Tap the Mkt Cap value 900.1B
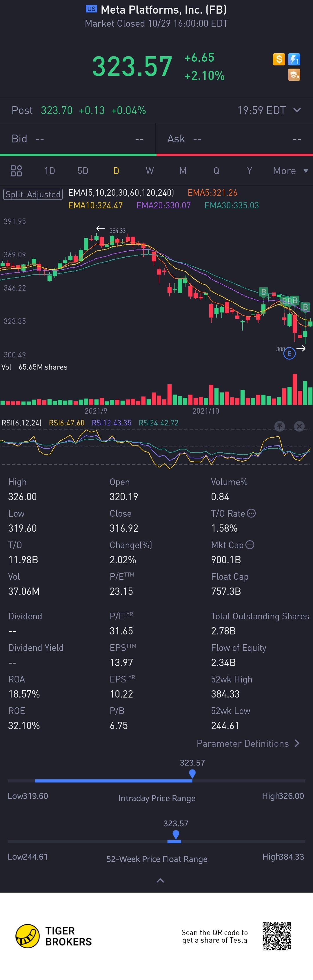This screenshot has width=313, height=980. click(226, 560)
